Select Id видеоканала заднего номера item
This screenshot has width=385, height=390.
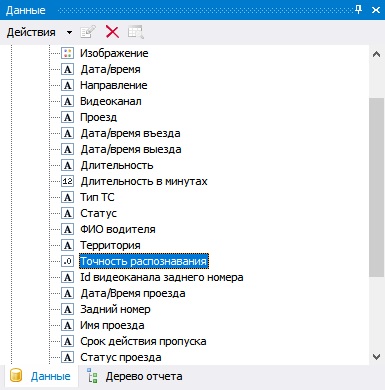click(x=162, y=277)
